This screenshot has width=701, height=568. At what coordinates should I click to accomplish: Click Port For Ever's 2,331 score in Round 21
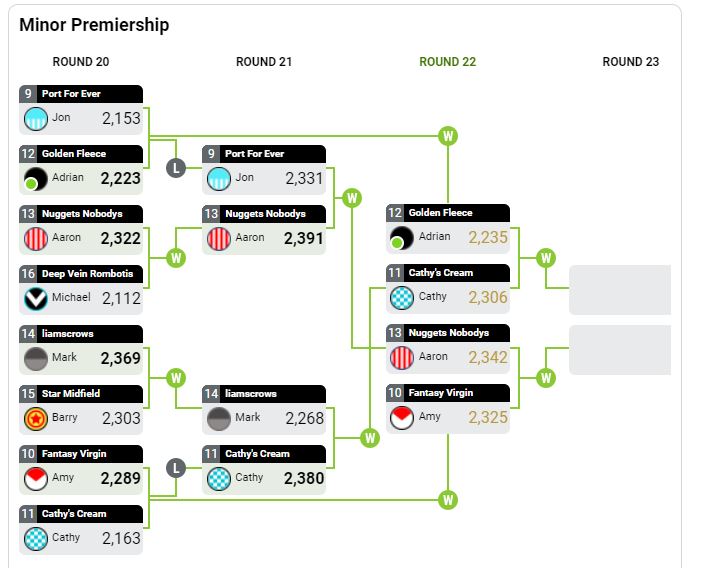tap(304, 178)
